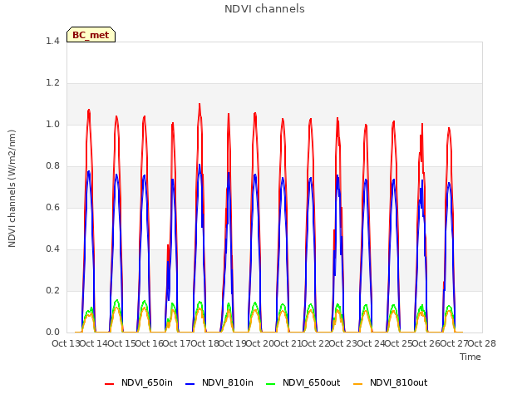Select the NDVI_810in legend entry
The height and width of the screenshot is (399, 532).
[219, 382]
